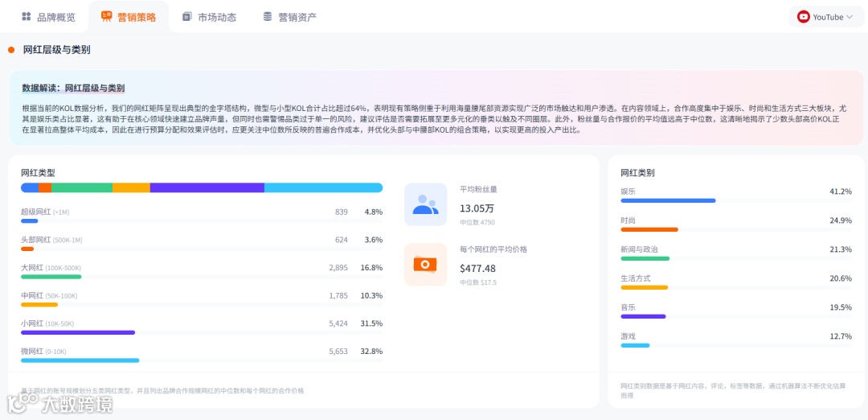Screen dimensions: 868x420
Task: Switch to the 营销策略 tab
Action: click(129, 17)
